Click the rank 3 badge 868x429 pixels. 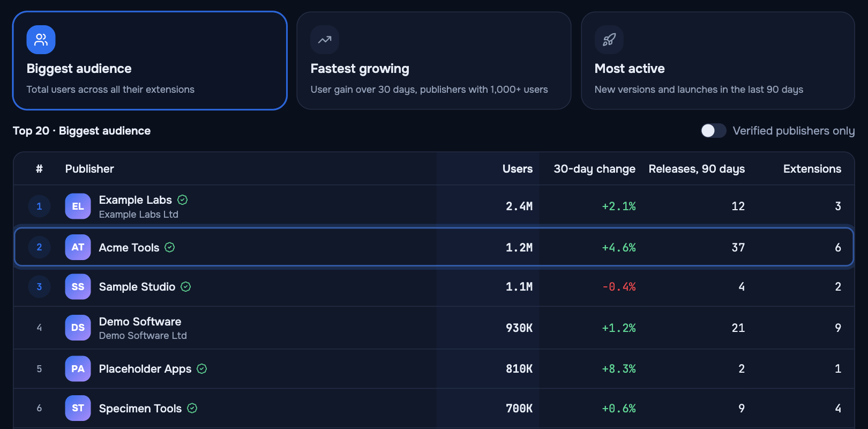click(x=39, y=287)
